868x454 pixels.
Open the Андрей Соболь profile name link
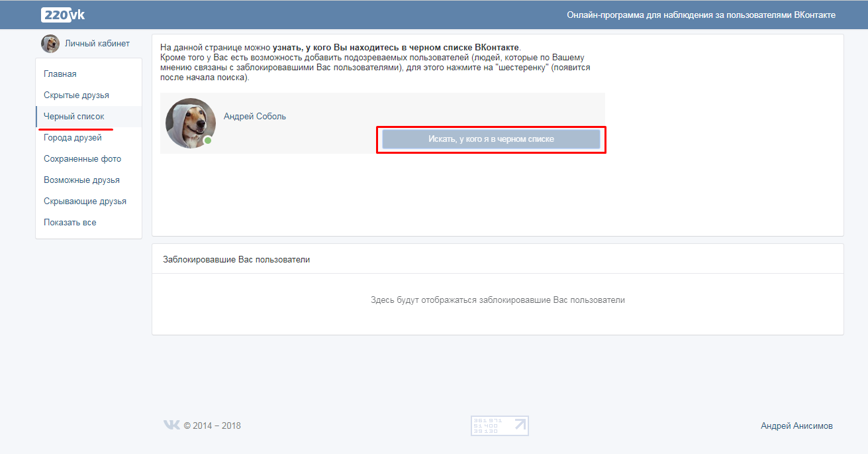[255, 116]
